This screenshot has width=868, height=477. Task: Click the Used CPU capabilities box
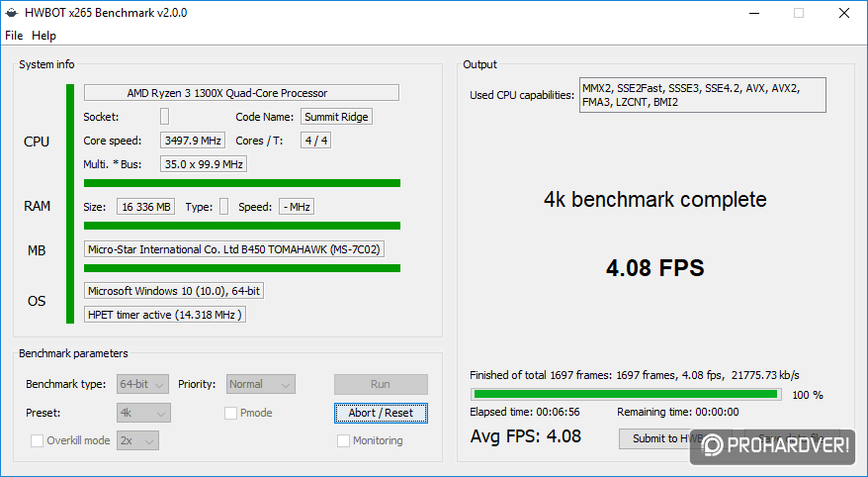pos(703,95)
